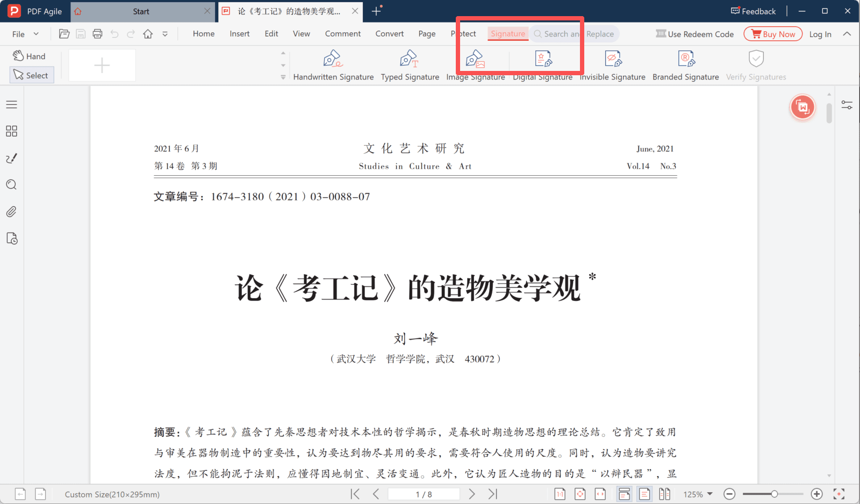Zoom out with the minus button
This screenshot has width=860, height=504.
tap(729, 494)
